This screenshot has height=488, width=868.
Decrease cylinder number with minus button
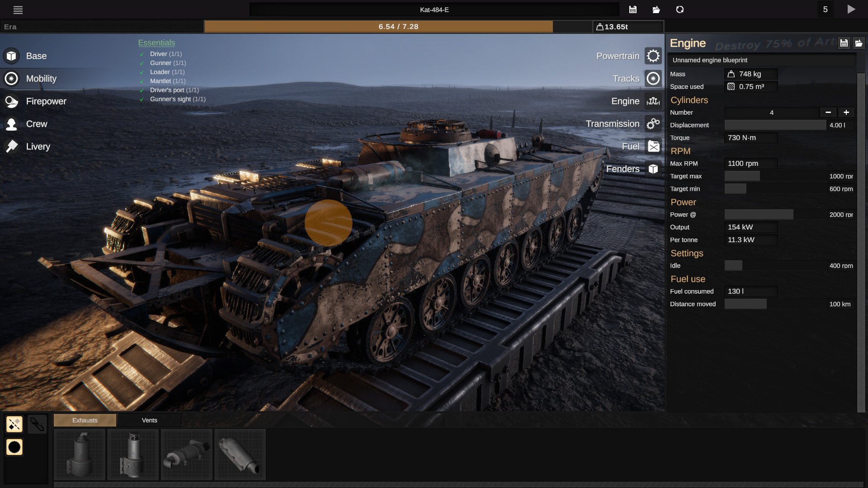pyautogui.click(x=828, y=112)
